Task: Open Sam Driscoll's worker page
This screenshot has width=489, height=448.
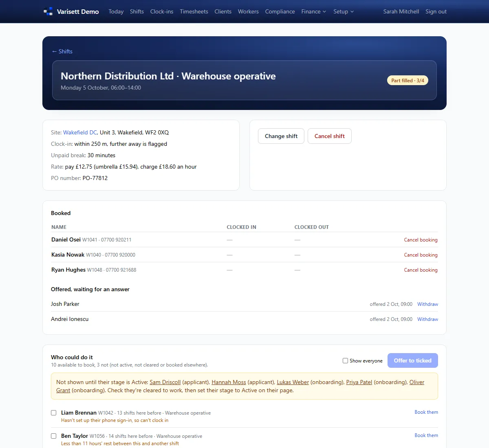Action: [165, 382]
